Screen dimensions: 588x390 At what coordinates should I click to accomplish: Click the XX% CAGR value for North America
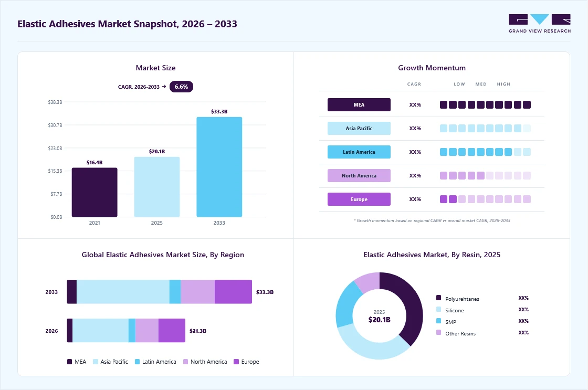415,175
